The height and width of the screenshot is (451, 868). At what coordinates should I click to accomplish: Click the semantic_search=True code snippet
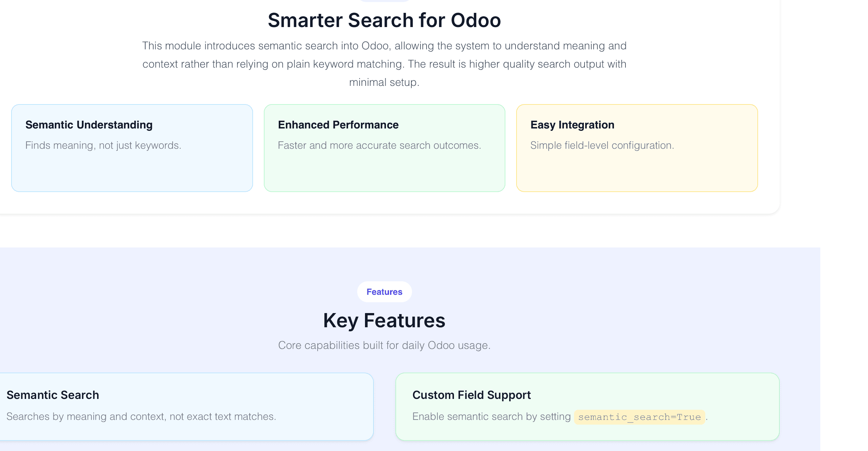(639, 417)
